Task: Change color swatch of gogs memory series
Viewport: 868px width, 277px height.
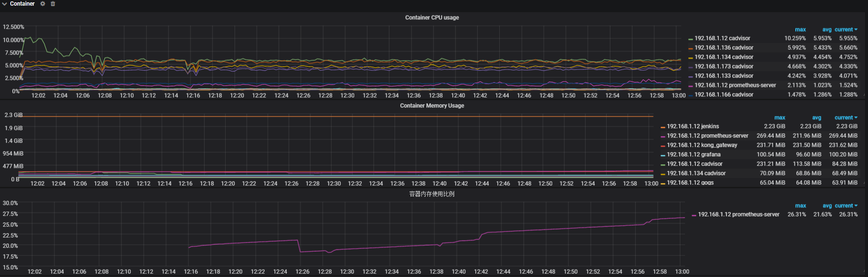Action: click(663, 184)
